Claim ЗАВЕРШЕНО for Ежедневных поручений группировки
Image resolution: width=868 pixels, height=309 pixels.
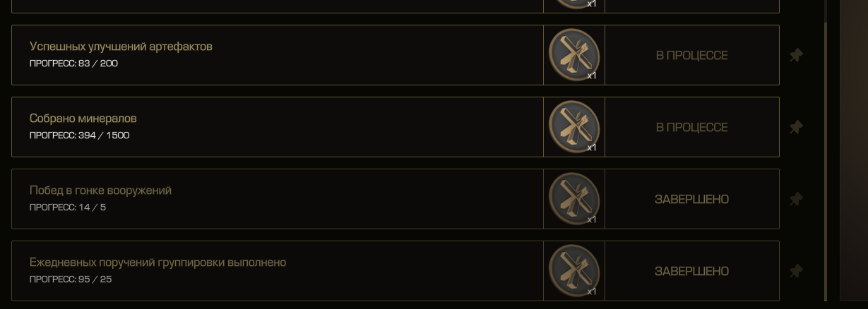pyautogui.click(x=691, y=271)
